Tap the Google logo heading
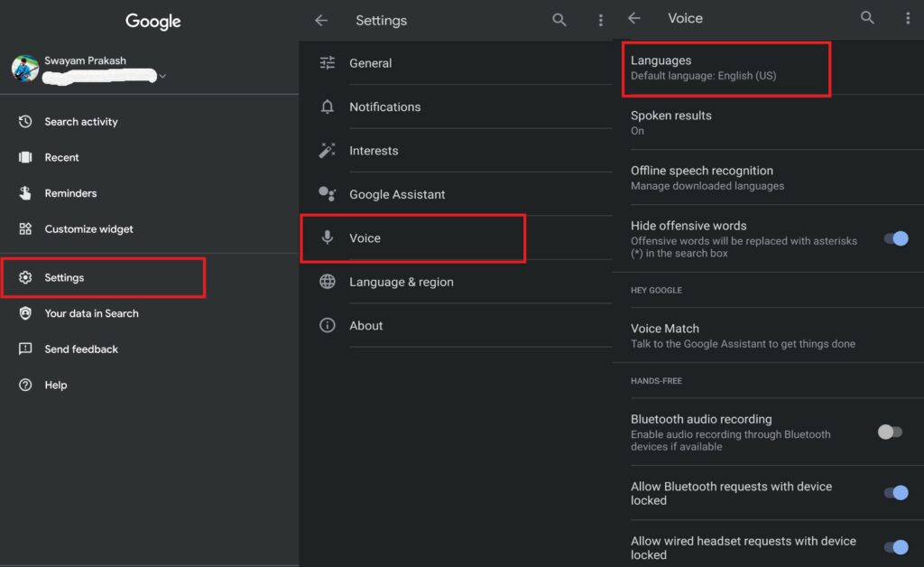Viewport: 924px width, 567px height. 152,22
